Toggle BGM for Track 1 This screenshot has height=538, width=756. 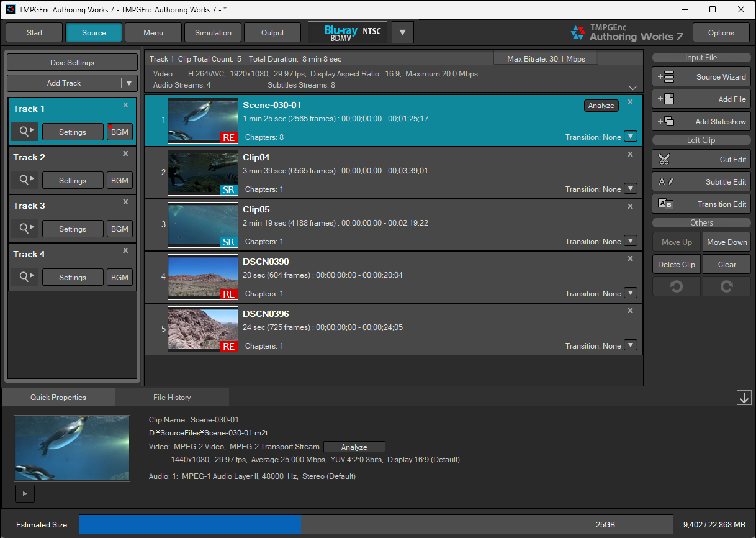[x=120, y=132]
